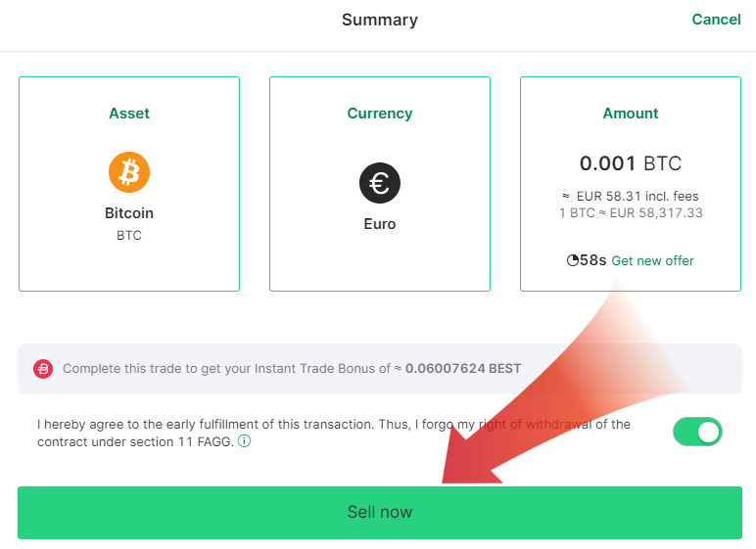Click the 58s countdown text
The image size is (756, 549).
click(593, 260)
